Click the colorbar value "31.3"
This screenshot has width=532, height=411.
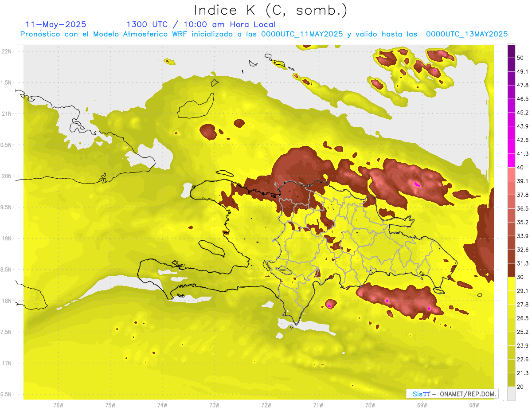522,263
